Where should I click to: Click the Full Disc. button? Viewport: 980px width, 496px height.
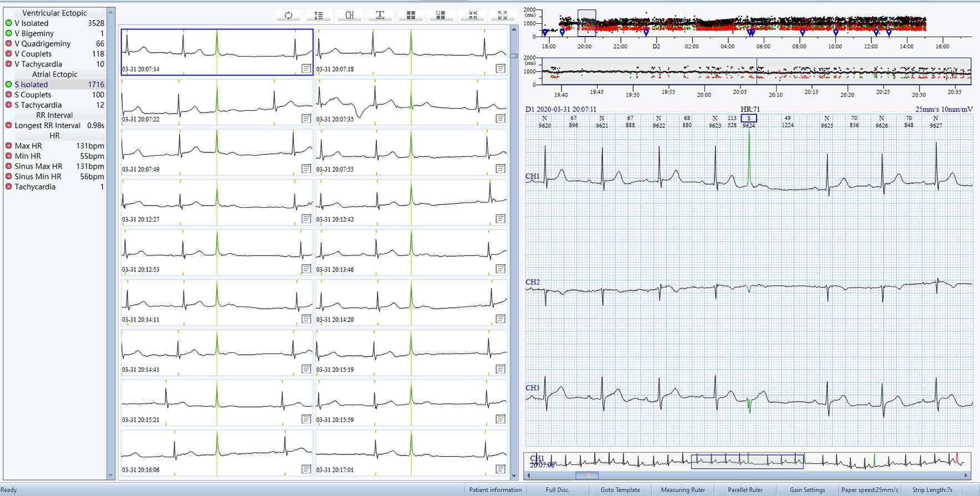(558, 490)
